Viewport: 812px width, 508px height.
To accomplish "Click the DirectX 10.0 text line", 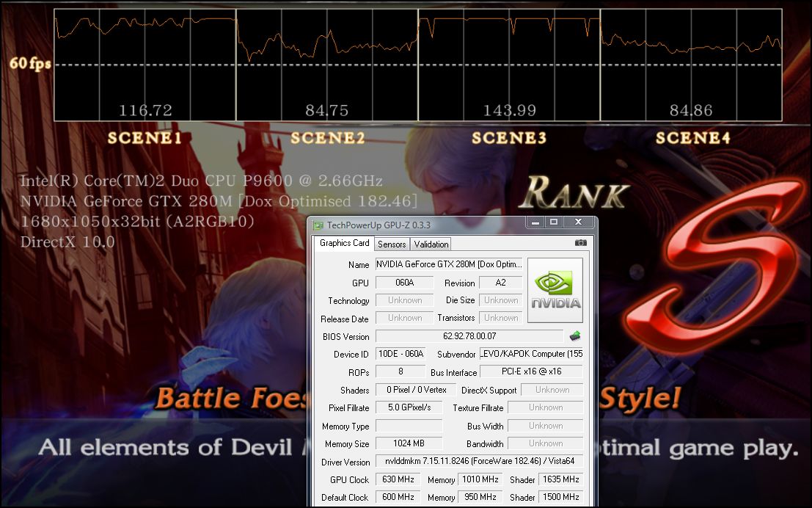I will pyautogui.click(x=67, y=242).
